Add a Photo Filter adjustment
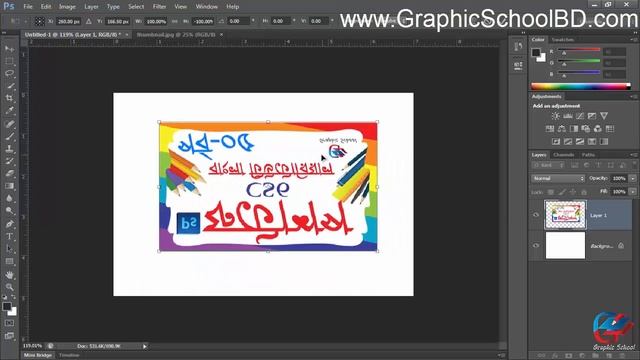The height and width of the screenshot is (360, 640). (586, 129)
